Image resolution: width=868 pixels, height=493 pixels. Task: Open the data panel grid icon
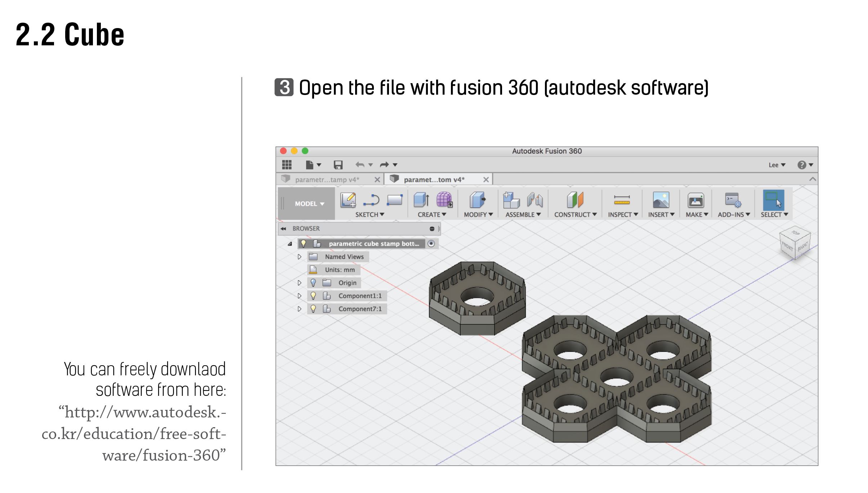(287, 165)
